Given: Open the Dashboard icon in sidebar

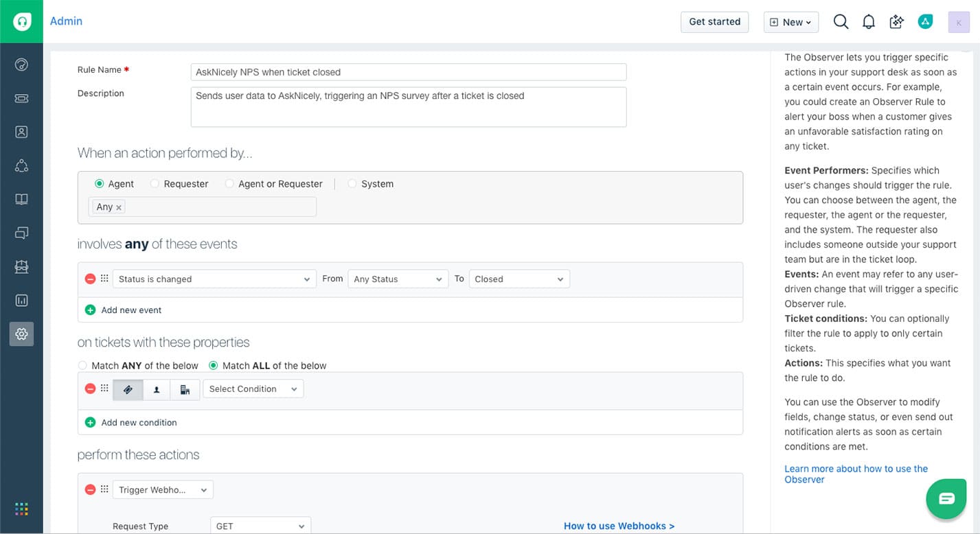Looking at the screenshot, I should click(x=21, y=65).
